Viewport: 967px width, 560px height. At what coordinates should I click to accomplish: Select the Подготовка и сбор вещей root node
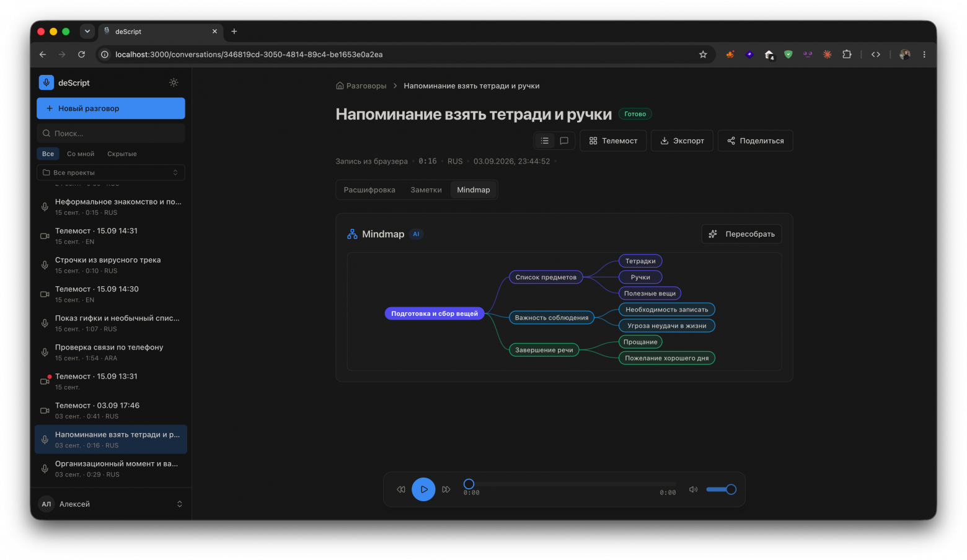435,313
